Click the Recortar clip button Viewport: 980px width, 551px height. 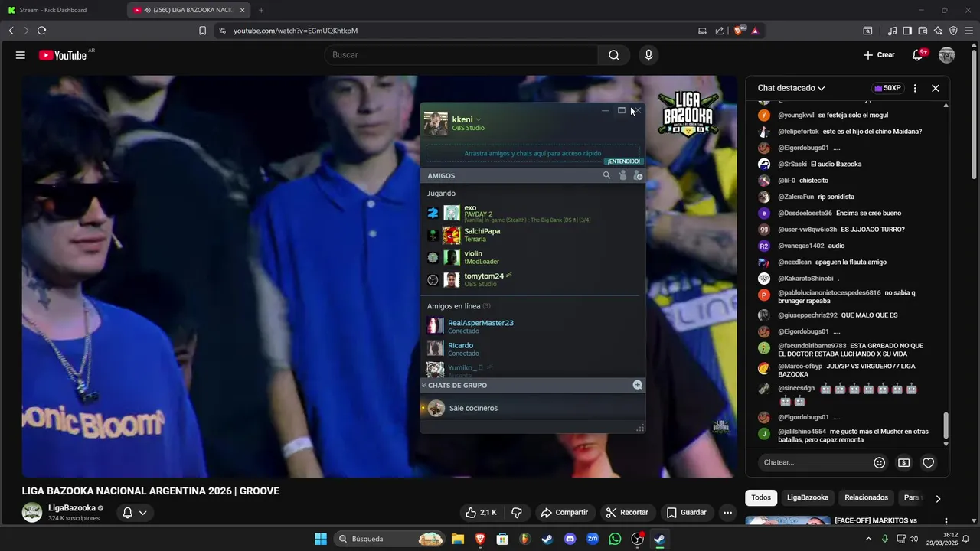627,512
